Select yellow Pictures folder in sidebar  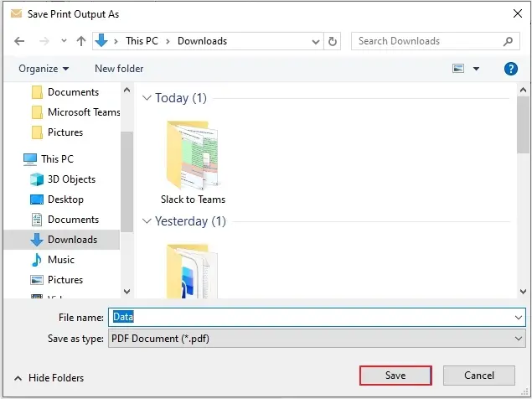coord(57,132)
